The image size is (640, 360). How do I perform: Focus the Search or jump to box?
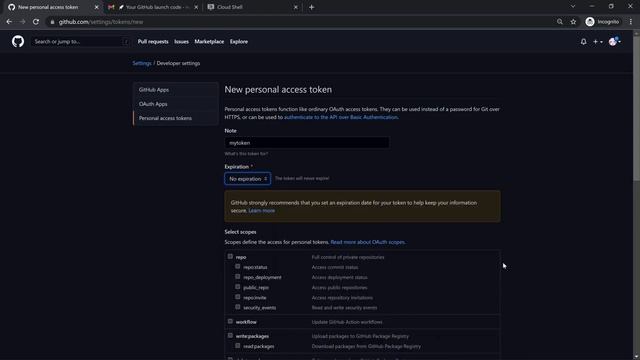(80, 42)
